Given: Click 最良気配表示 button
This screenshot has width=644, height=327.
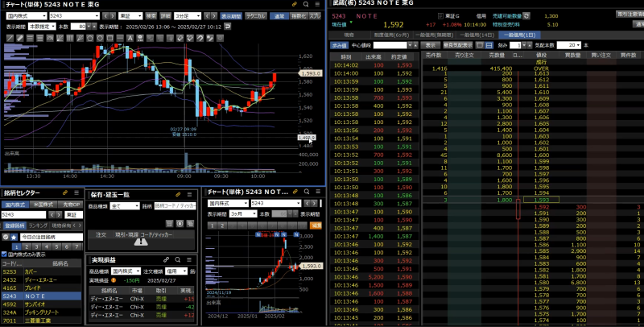Looking at the screenshot, I should click(458, 45).
